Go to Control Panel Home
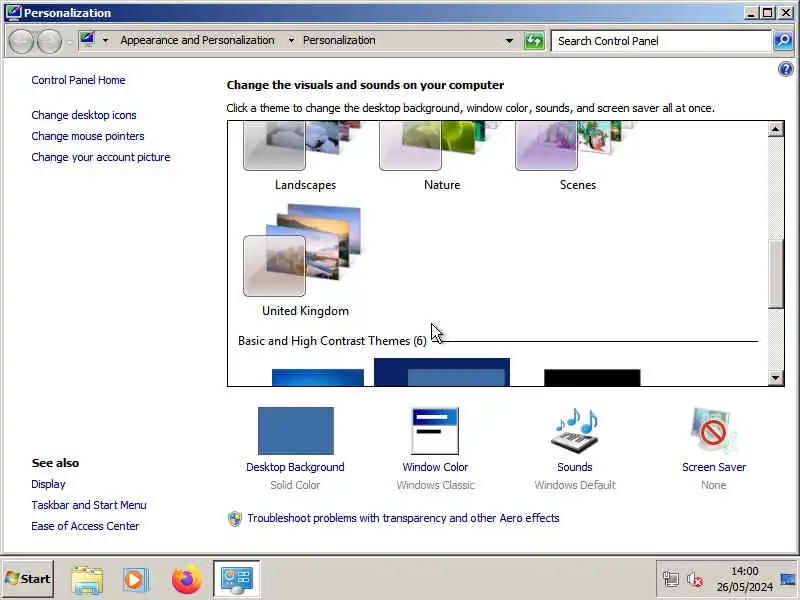The image size is (800, 600). pos(78,80)
